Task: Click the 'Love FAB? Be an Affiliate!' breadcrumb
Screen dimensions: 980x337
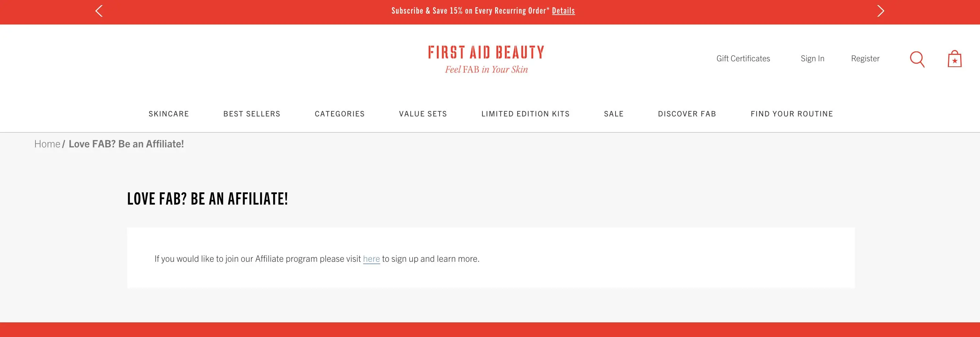Action: [x=126, y=144]
